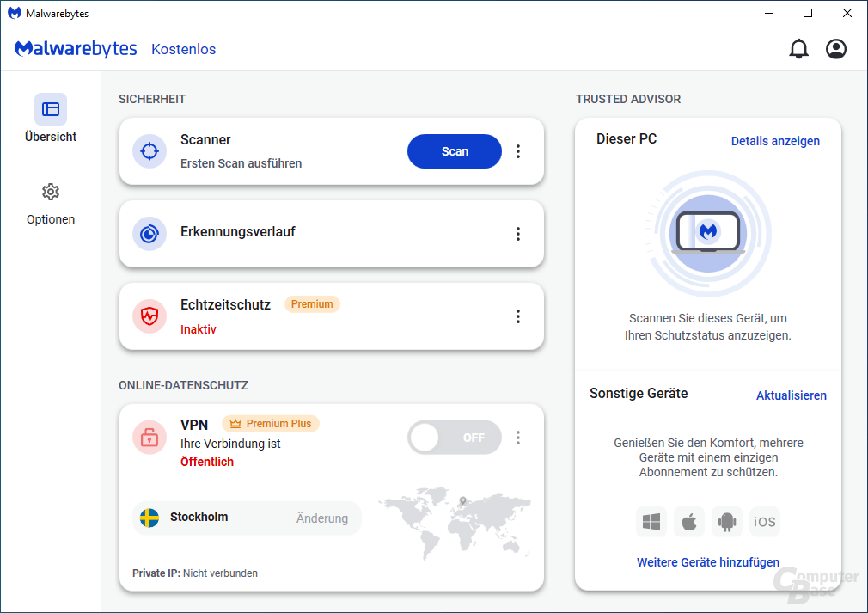The height and width of the screenshot is (613, 868).
Task: Click the world map in VPN card
Action: 455,523
